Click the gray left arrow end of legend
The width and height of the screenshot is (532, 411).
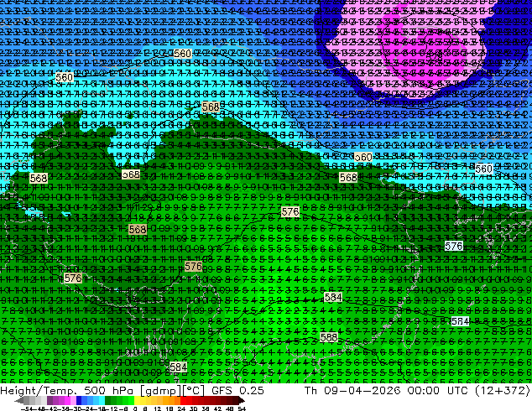[x=18, y=401]
